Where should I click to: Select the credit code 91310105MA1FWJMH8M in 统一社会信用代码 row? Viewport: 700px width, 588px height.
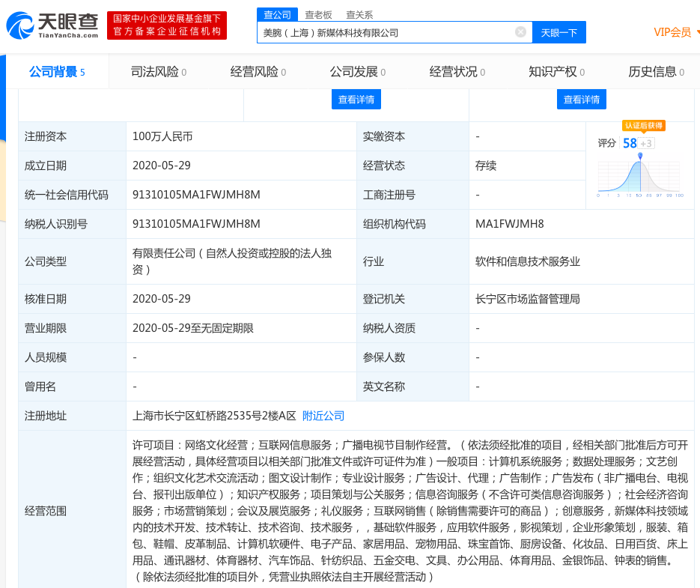(x=196, y=195)
